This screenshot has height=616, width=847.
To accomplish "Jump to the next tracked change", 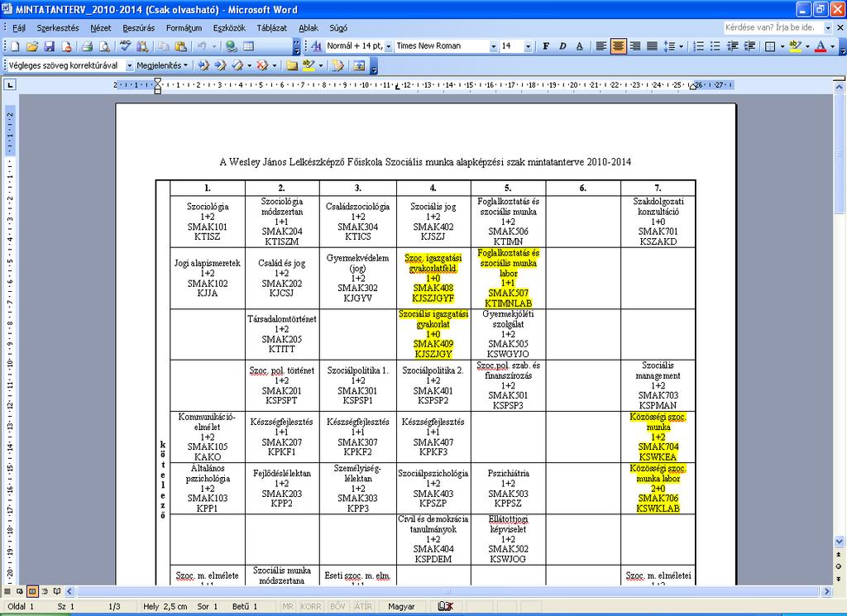I will [220, 66].
